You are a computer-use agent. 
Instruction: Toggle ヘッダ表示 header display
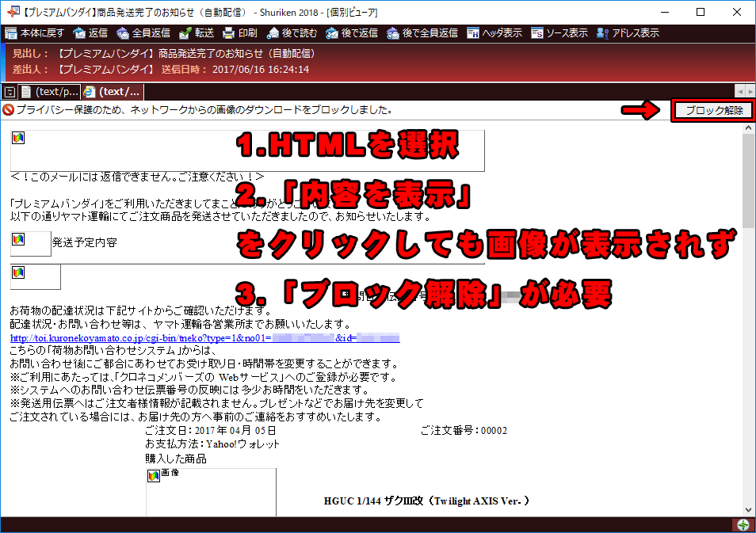(x=494, y=33)
